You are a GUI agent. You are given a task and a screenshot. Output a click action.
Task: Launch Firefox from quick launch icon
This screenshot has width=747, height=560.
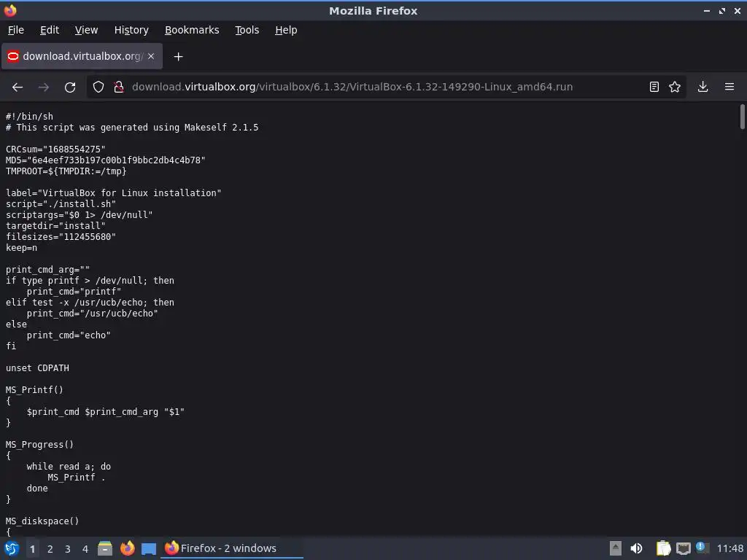pyautogui.click(x=127, y=548)
